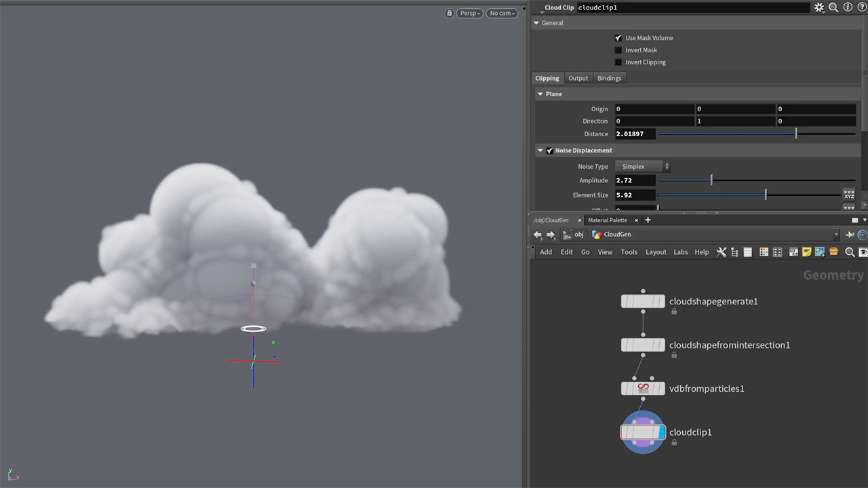Click the background image icon
The image size is (868, 488).
click(x=820, y=252)
